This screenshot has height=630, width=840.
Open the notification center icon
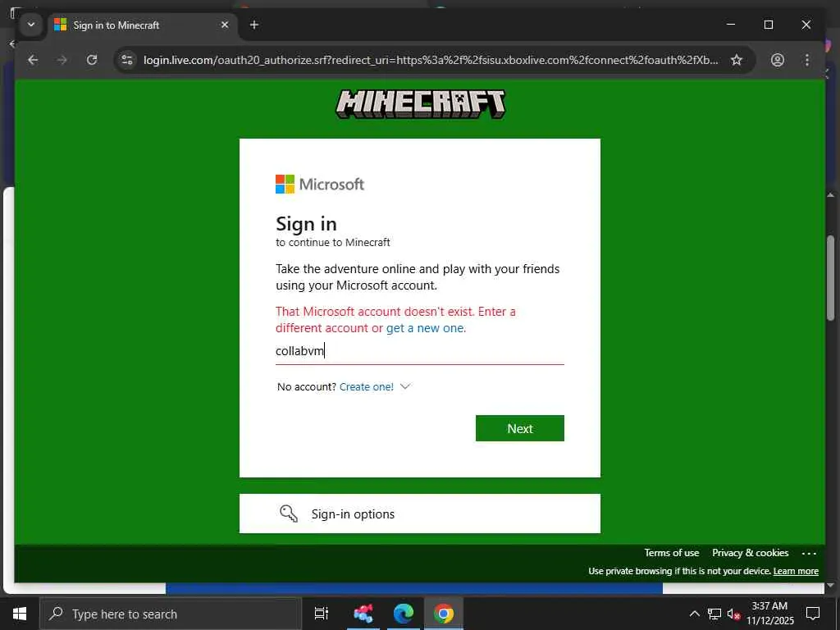(x=813, y=614)
